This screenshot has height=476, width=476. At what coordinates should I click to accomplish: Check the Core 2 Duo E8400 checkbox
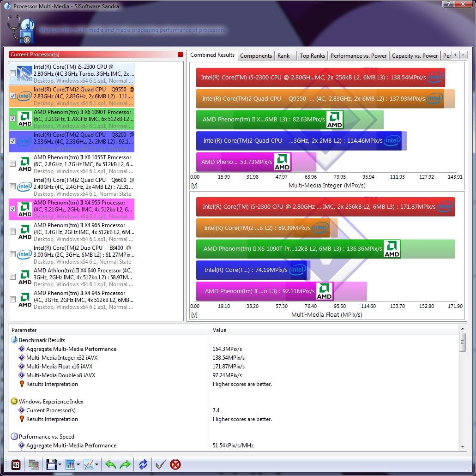coord(13,254)
